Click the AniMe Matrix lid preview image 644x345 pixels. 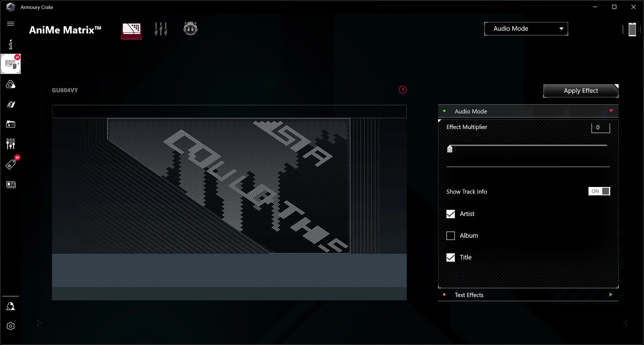click(229, 186)
